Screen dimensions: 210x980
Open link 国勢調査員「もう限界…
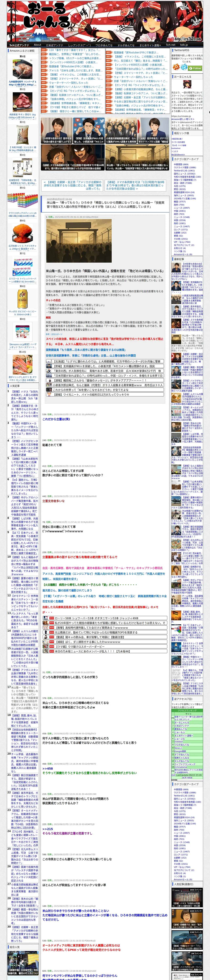[x=85, y=350]
